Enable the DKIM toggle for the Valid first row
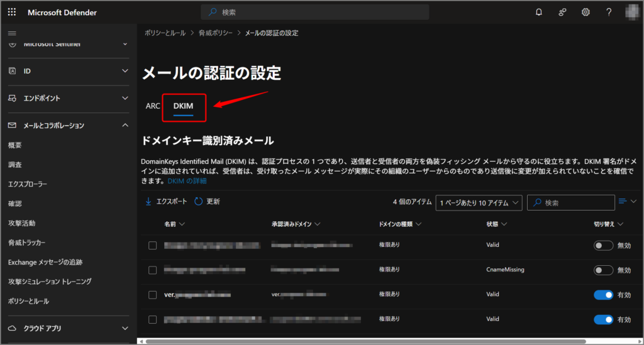 coord(603,245)
